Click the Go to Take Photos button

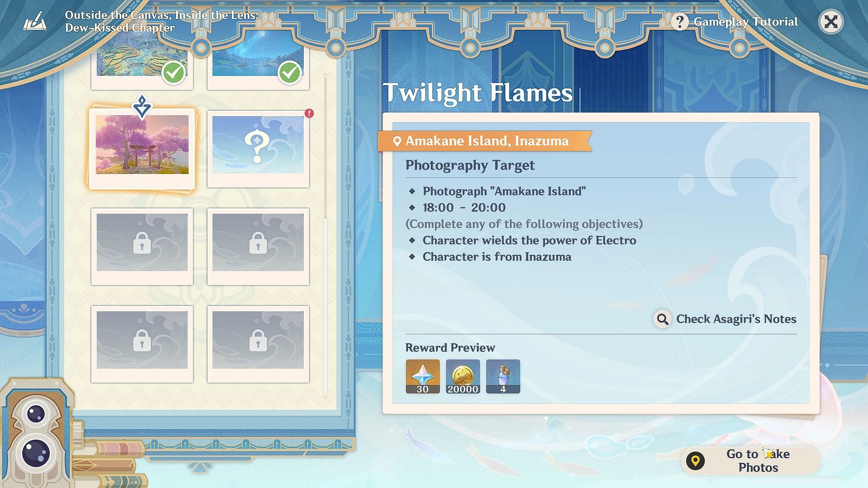[750, 461]
